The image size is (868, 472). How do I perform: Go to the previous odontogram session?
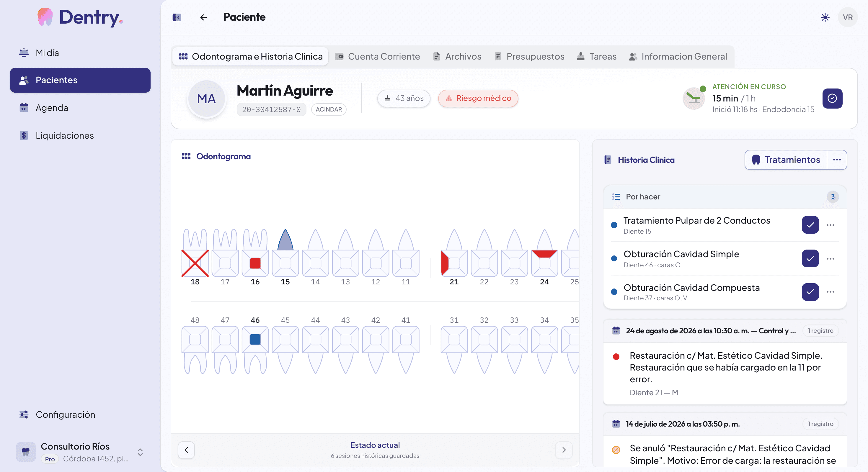pyautogui.click(x=186, y=450)
